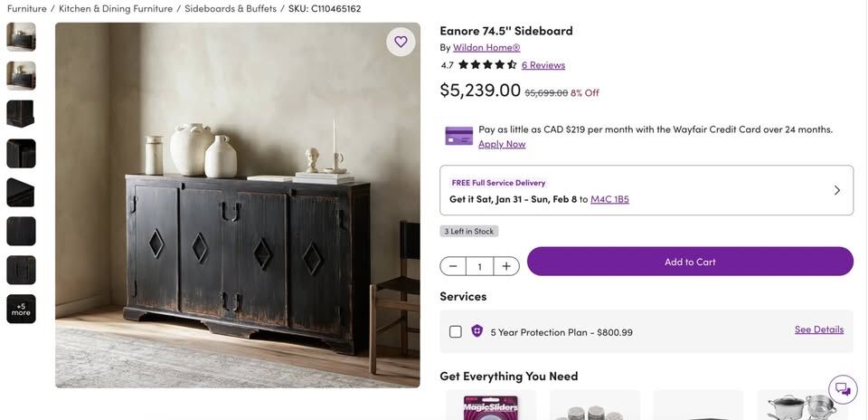868x420 pixels.
Task: Click the star rating icons
Action: point(487,65)
